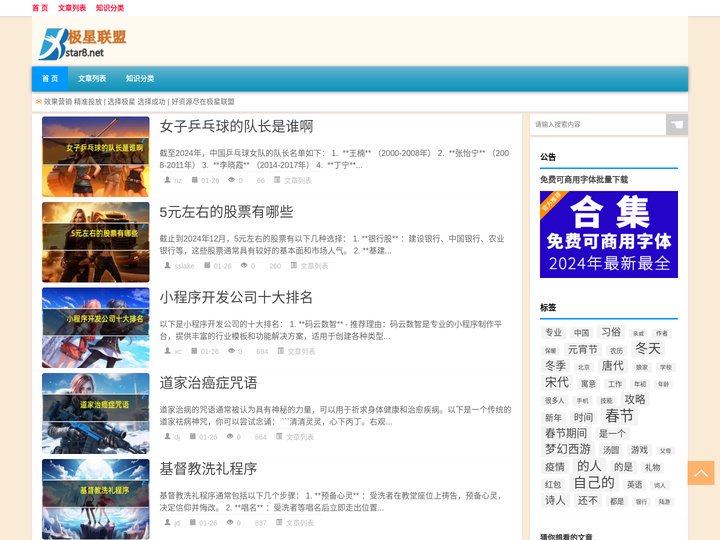Open article 5元左右的股票有哪些

(x=226, y=212)
